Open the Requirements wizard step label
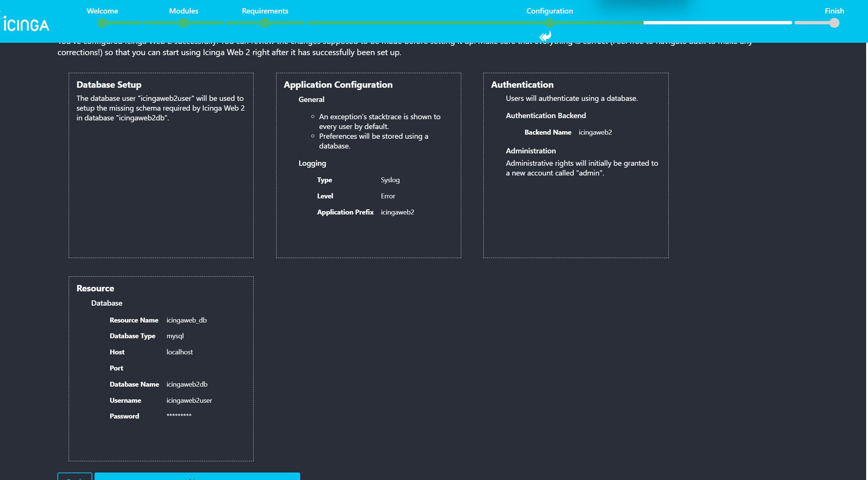Viewport: 868px width, 480px height. (265, 11)
